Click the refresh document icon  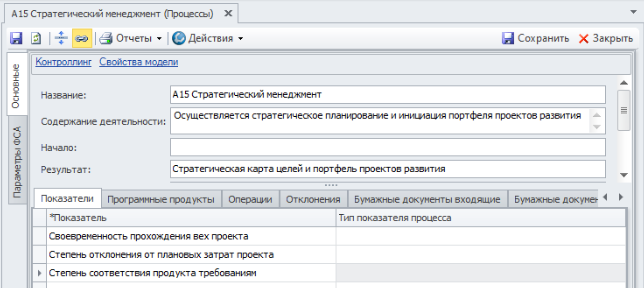(x=36, y=38)
